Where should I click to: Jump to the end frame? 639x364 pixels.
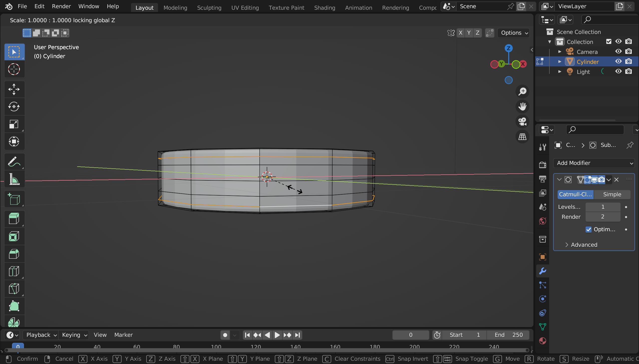[297, 335]
